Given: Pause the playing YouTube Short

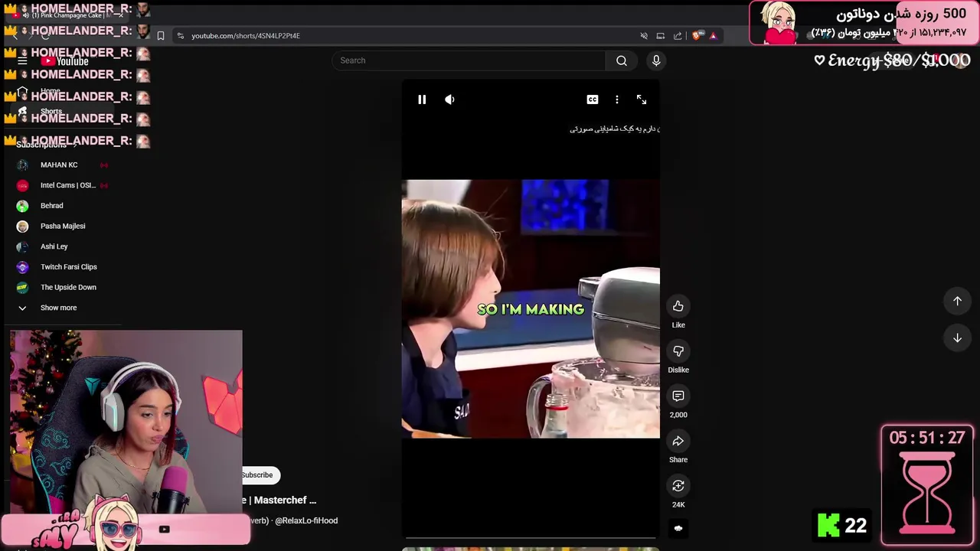Looking at the screenshot, I should point(422,99).
